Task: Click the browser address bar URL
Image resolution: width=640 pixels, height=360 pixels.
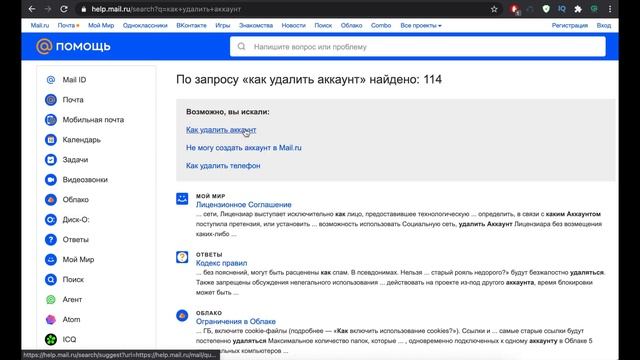Action: coord(166,9)
